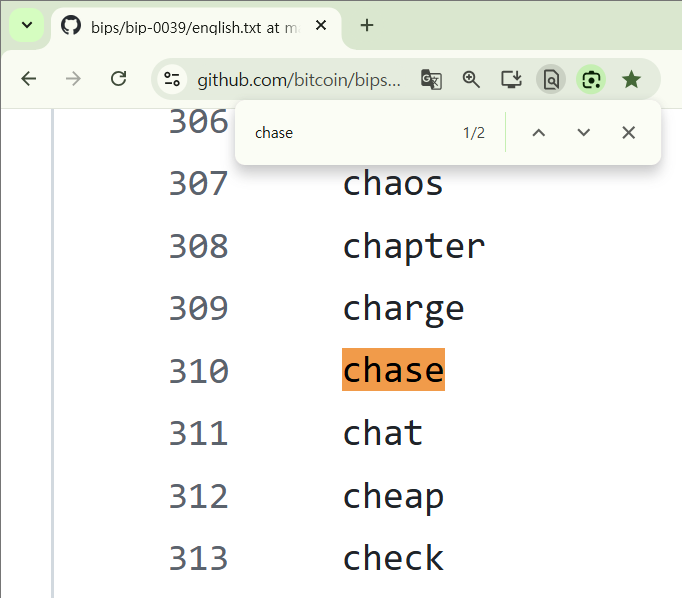Launch Google Lens screen search
The height and width of the screenshot is (598, 682).
tap(591, 79)
